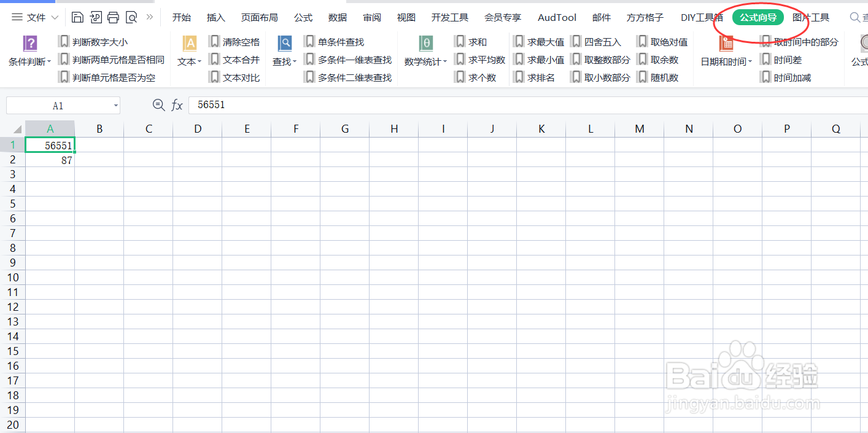The image size is (868, 433).
Task: Click the 数学统计 green icon
Action: click(426, 43)
